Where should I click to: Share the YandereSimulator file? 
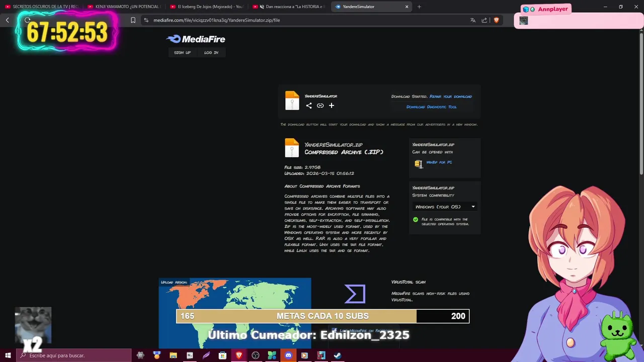pyautogui.click(x=309, y=106)
